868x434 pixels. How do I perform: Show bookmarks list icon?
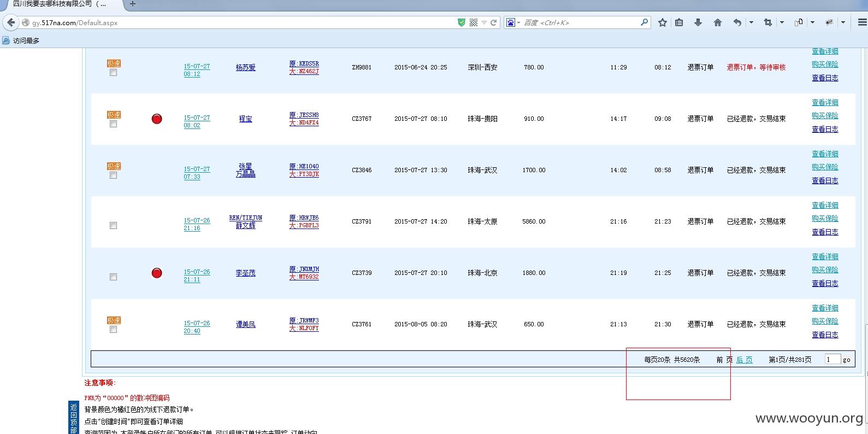(x=679, y=22)
